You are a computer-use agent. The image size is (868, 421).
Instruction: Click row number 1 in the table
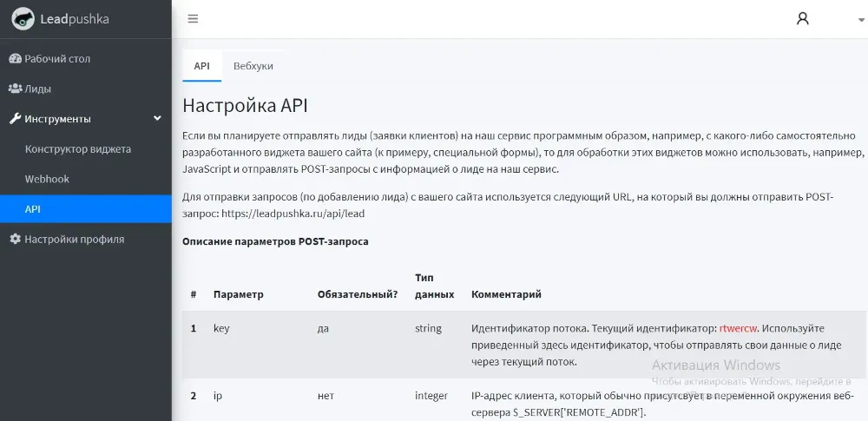coord(194,328)
